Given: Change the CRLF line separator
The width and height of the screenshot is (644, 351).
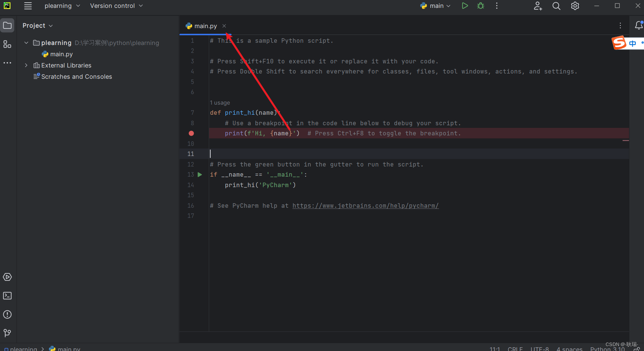Looking at the screenshot, I should click(x=515, y=348).
